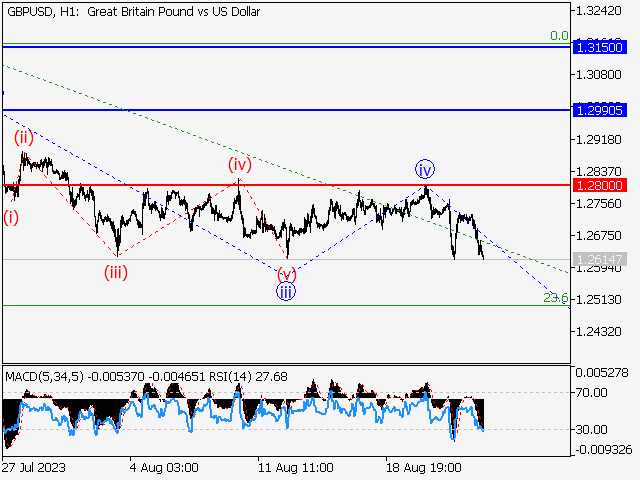Click the 27 Jul 2023 date label
Viewport: 640px width, 480px height.
[34, 467]
